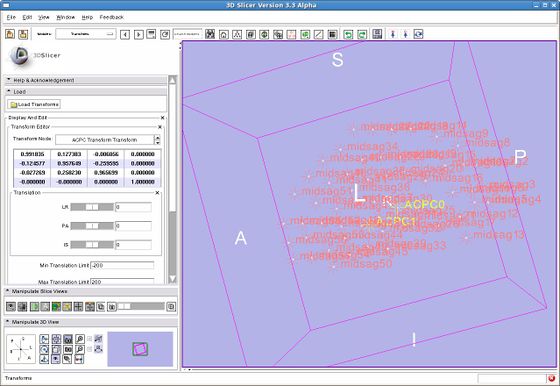Open the File menu
Screen dimensions: 560x386
tap(11, 17)
